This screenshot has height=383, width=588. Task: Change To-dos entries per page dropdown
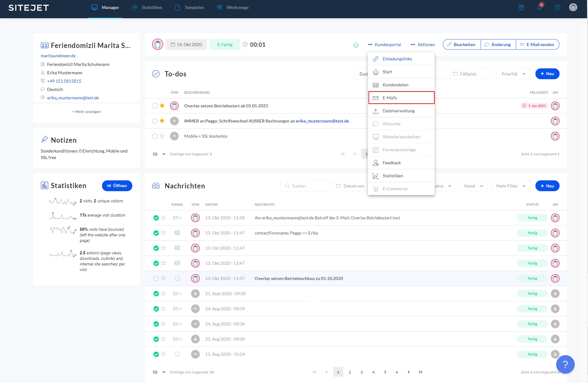[x=159, y=154]
